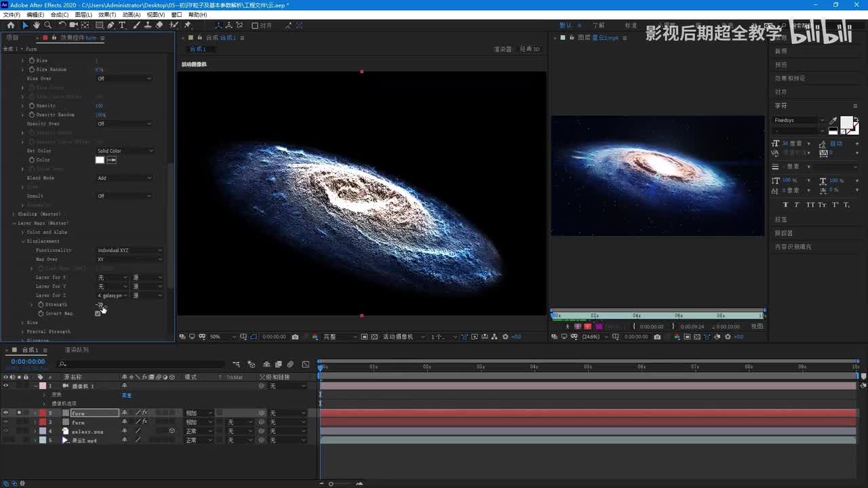This screenshot has height=488, width=868.
Task: Uncheck the Invert Map checkbox
Action: 98,313
